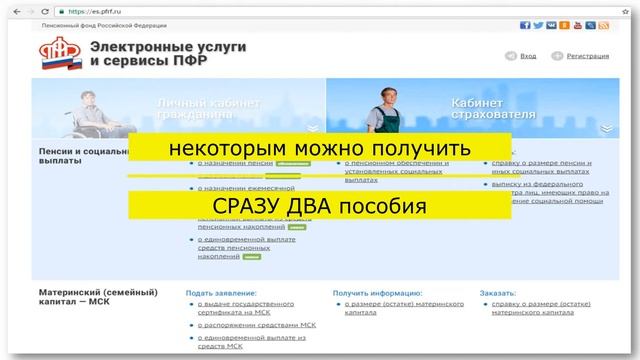
Task: Open link о выдаче государственного сертификата на МСК
Action: coord(246,308)
